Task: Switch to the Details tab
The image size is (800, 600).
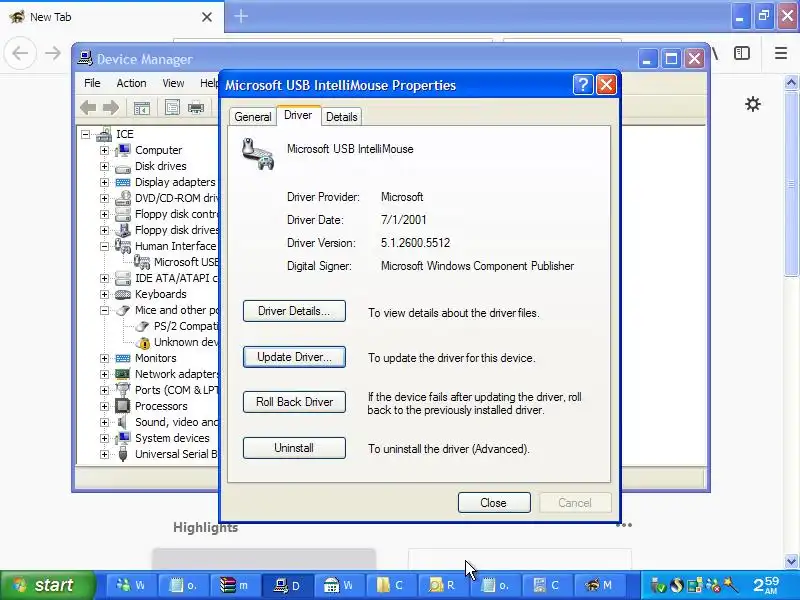Action: pos(341,117)
